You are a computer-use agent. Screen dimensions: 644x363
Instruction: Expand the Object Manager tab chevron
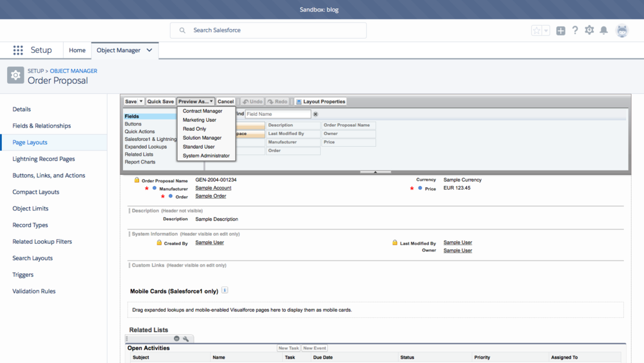point(149,50)
